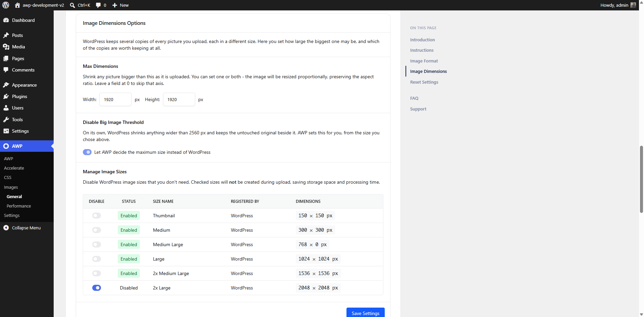Jump to Image Dimensions section link

428,71
